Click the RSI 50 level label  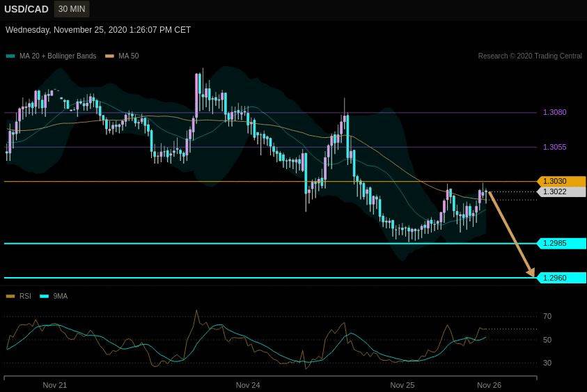[x=547, y=340]
